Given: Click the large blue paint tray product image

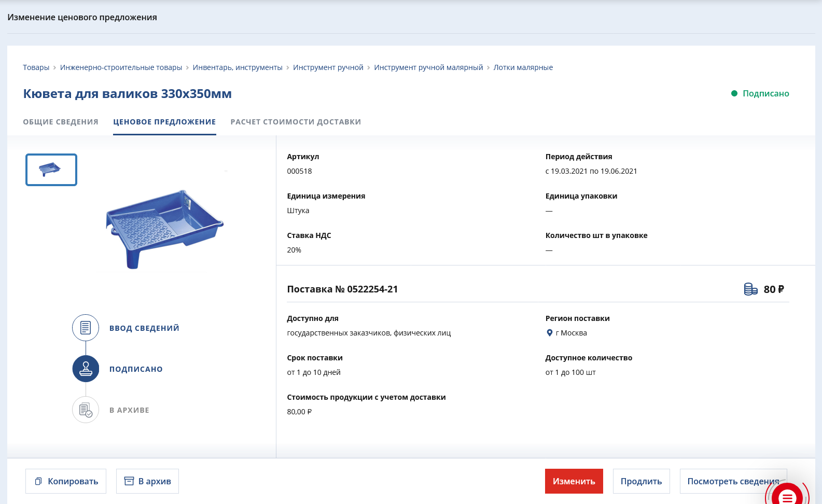Looking at the screenshot, I should [165, 228].
